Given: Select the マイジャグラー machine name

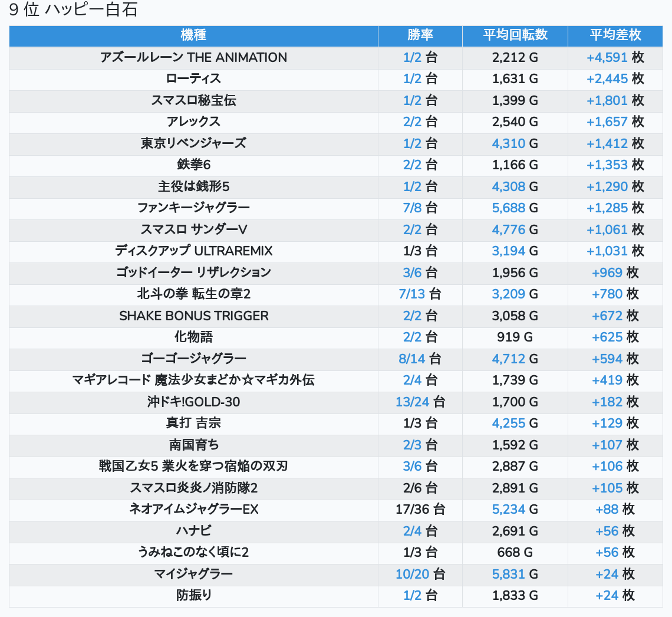Looking at the screenshot, I should [x=193, y=574].
